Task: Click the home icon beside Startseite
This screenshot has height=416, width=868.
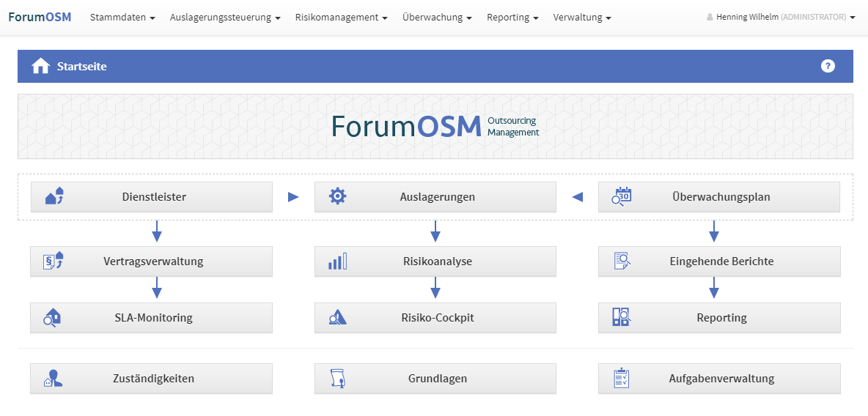Action: (40, 66)
